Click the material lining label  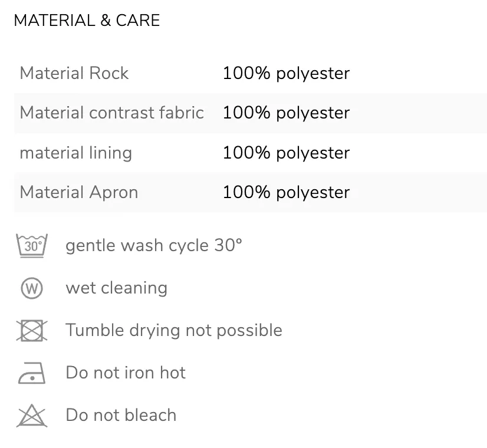76,153
